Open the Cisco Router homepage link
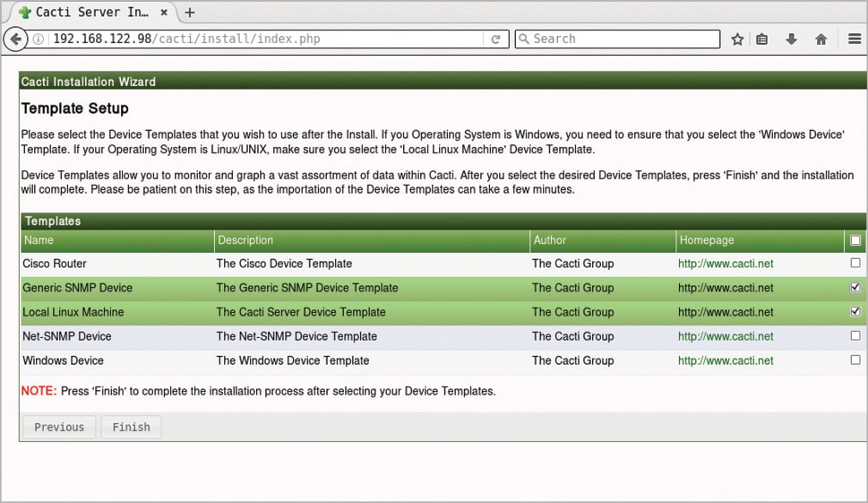Viewport: 868px width, 503px height. (726, 264)
